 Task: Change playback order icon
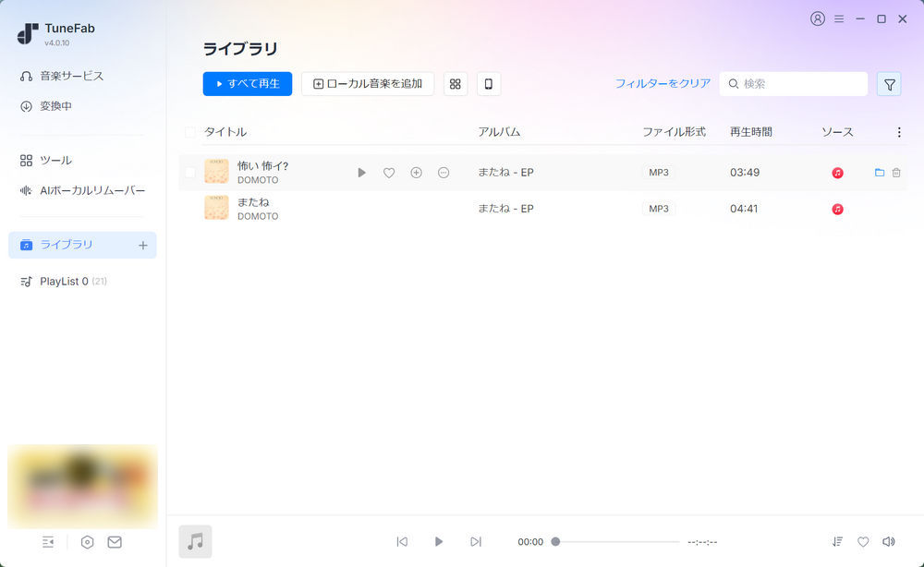pos(837,542)
